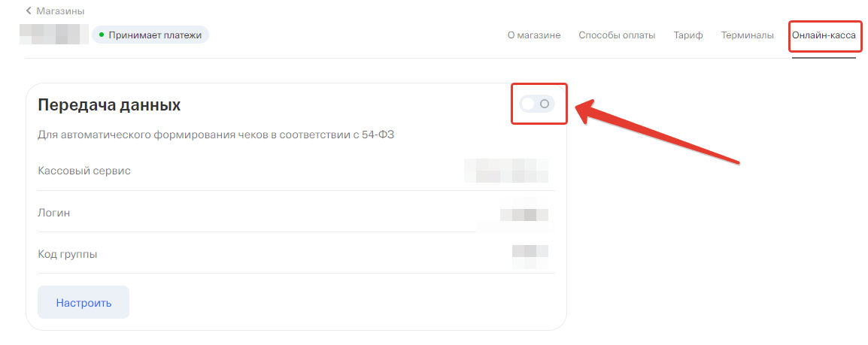Switch to the Терминалы tab
868x345 pixels.
pyautogui.click(x=748, y=35)
